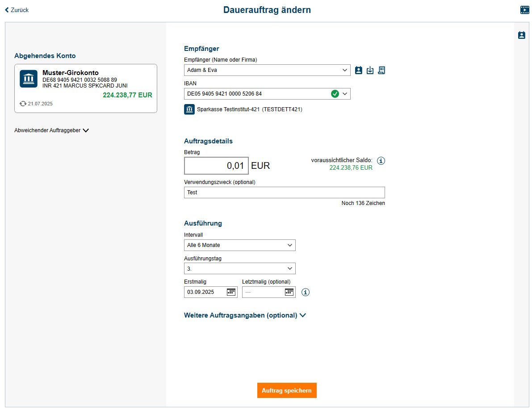Play the video tutorial film icon
Viewport: 532px width, 410px height.
[525, 9]
